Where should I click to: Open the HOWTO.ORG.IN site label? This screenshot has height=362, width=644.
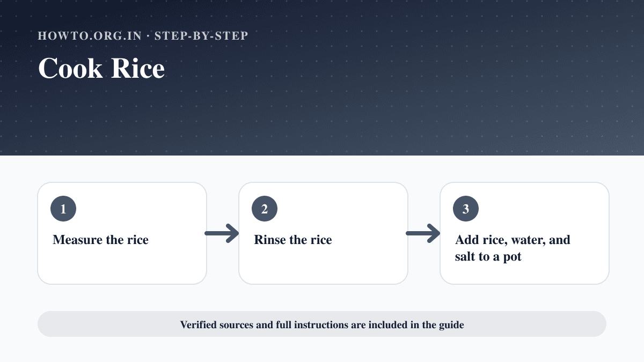pyautogui.click(x=90, y=36)
